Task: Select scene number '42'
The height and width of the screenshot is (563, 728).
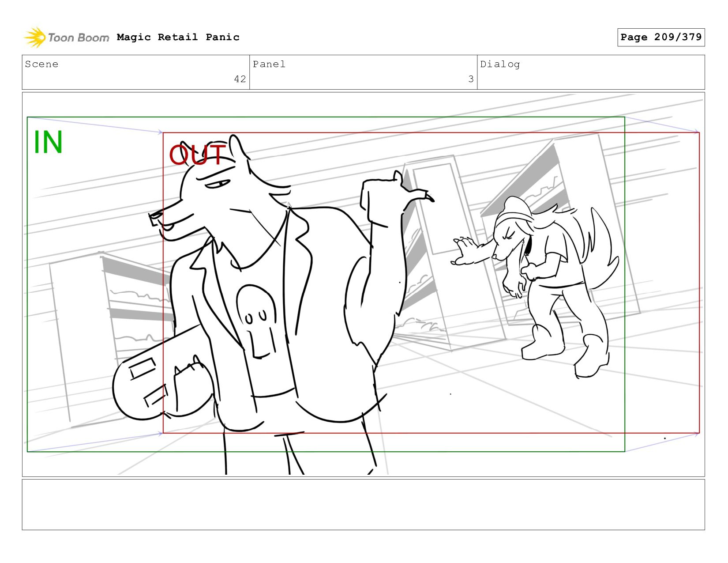Action: point(240,79)
